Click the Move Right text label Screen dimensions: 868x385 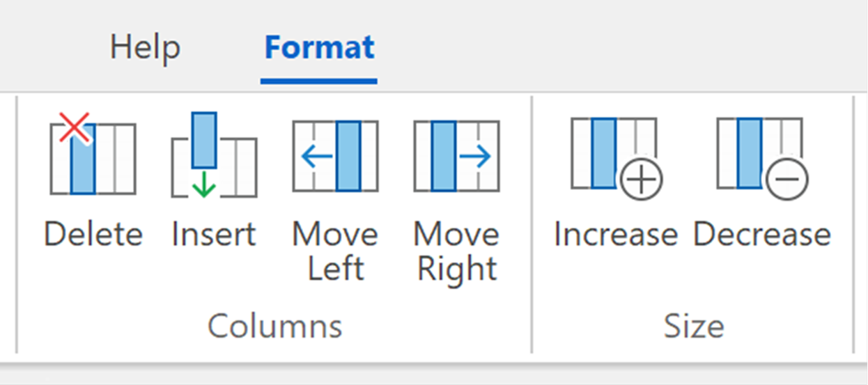(456, 251)
